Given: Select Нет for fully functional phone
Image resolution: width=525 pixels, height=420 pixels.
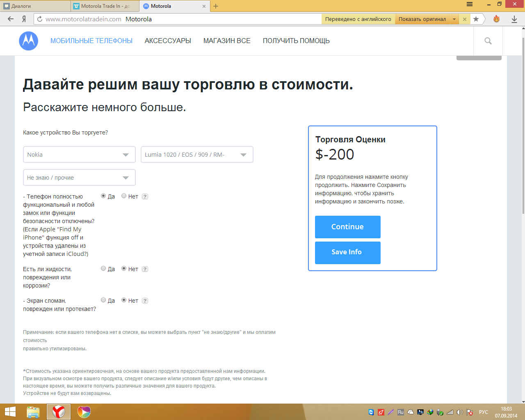Looking at the screenshot, I should [124, 196].
